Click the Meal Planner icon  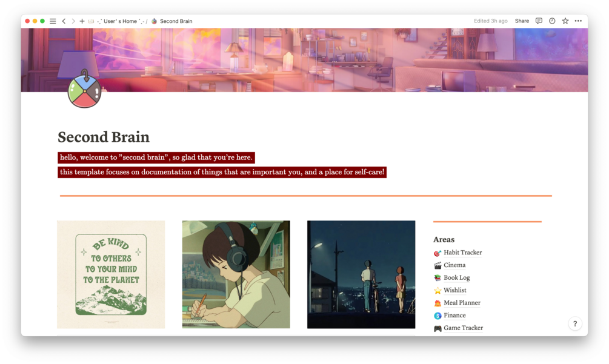point(438,303)
